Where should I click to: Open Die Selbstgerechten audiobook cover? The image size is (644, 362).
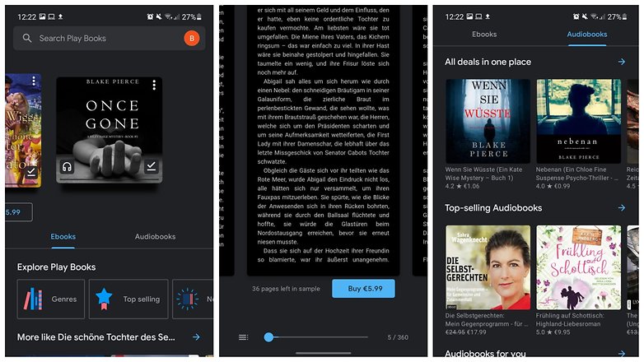point(488,267)
